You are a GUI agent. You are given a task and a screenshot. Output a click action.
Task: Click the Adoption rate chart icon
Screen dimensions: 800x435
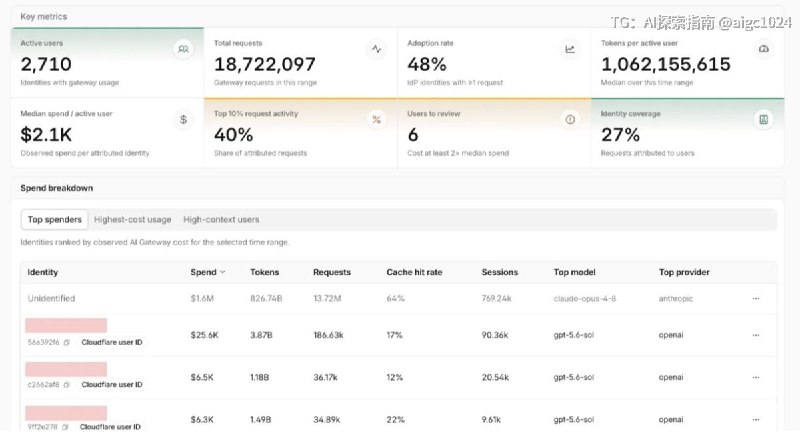pos(570,49)
